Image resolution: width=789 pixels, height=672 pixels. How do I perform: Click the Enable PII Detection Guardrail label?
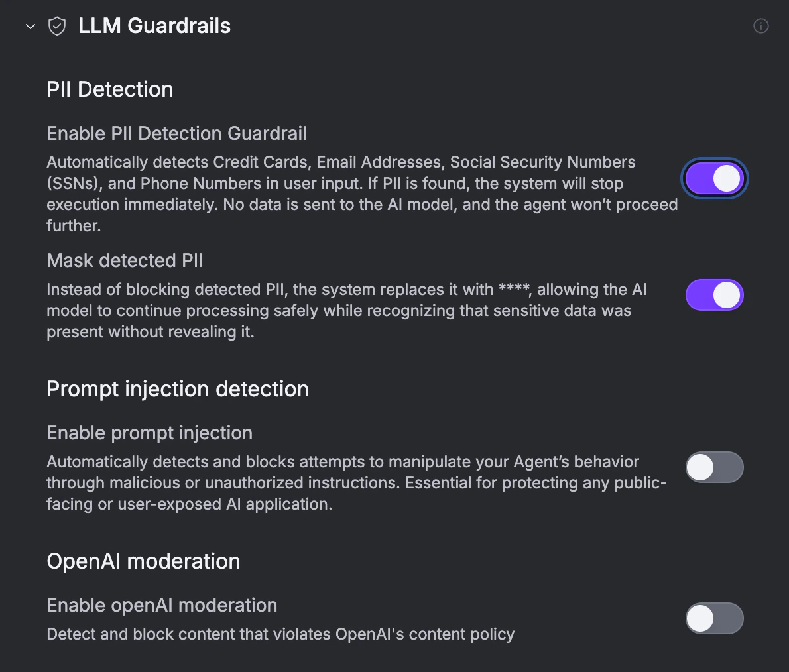click(176, 133)
